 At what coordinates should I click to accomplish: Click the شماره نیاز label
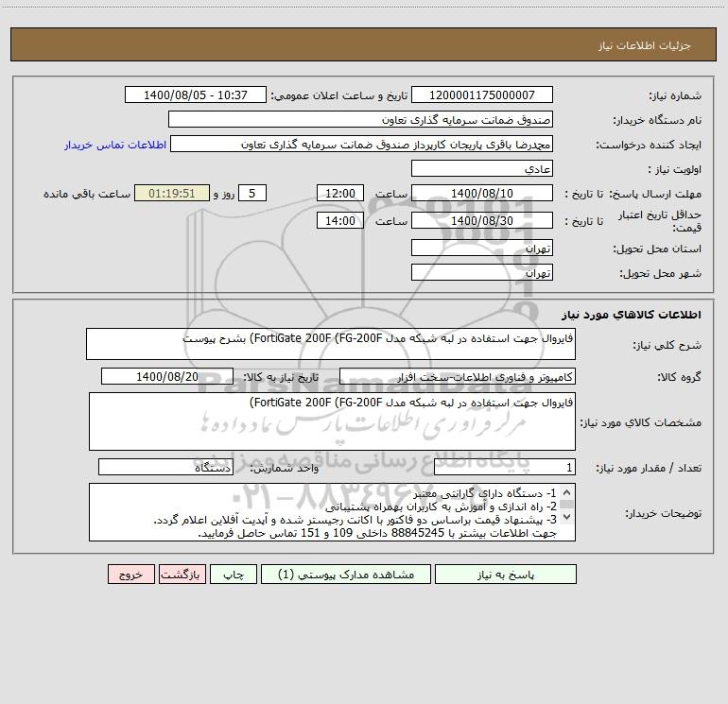(x=675, y=96)
